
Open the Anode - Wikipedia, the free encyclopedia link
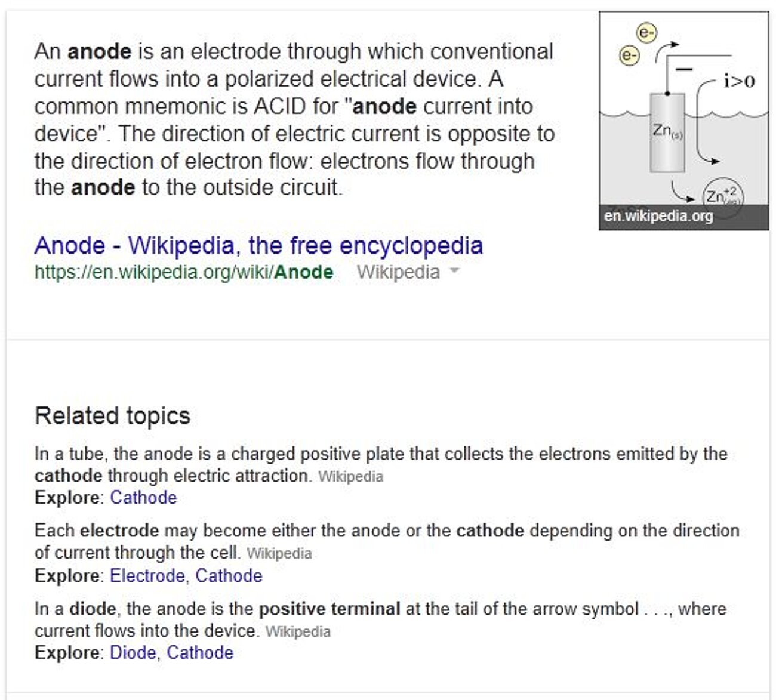[x=258, y=245]
